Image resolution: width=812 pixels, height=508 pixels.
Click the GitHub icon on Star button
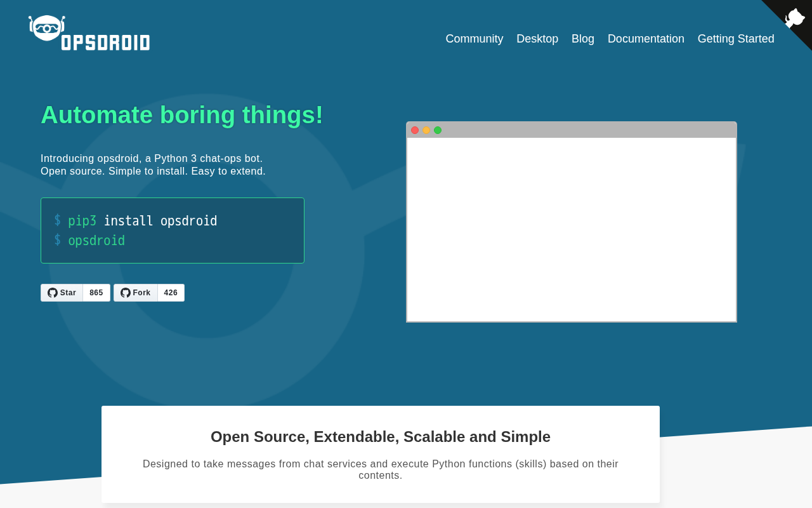click(x=53, y=293)
